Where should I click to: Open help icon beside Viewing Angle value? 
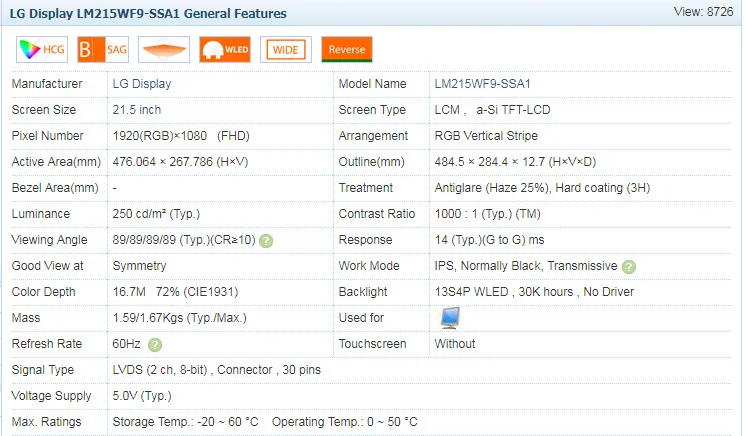[x=266, y=241]
